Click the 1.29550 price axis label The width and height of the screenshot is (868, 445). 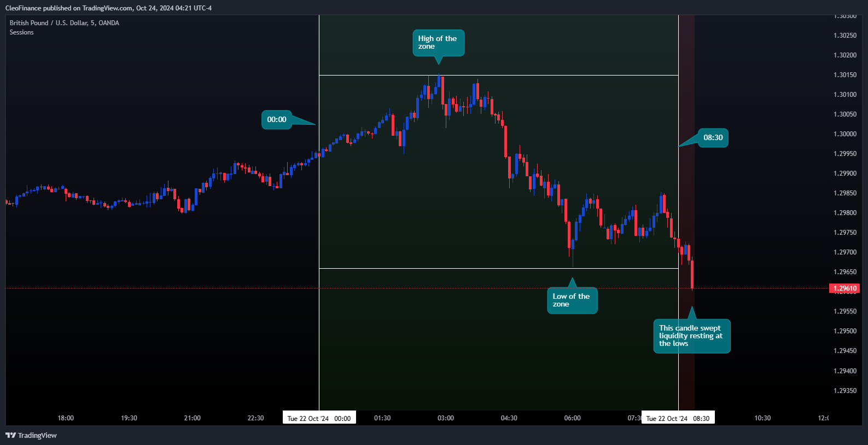845,311
